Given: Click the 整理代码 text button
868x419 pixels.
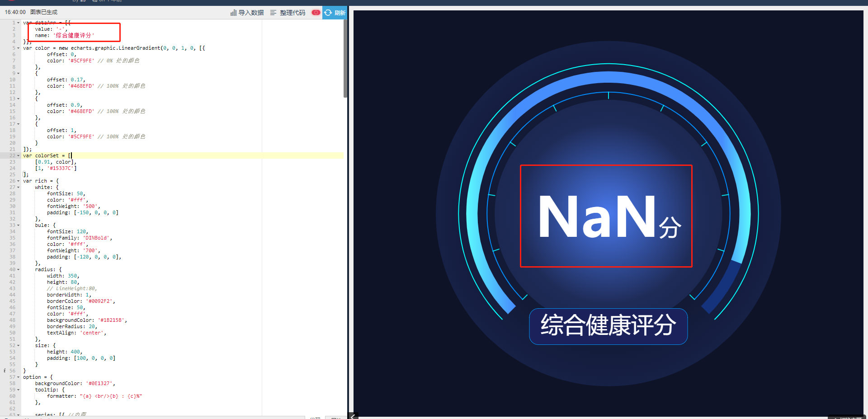Looking at the screenshot, I should coord(292,13).
